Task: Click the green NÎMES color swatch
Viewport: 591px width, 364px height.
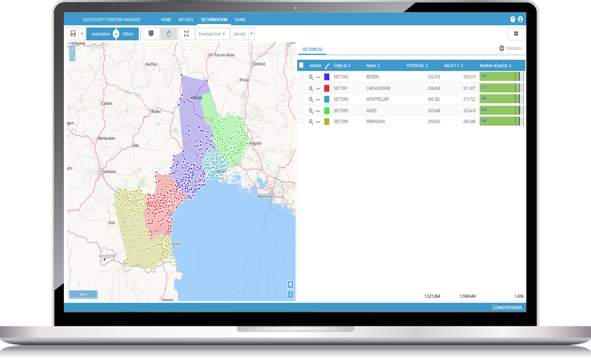Action: point(327,111)
